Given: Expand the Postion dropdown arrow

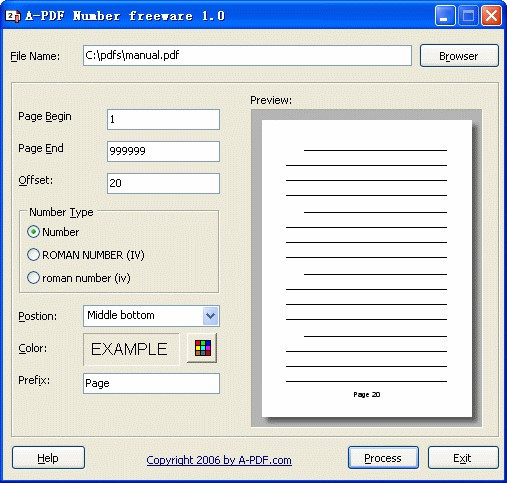Looking at the screenshot, I should (210, 315).
